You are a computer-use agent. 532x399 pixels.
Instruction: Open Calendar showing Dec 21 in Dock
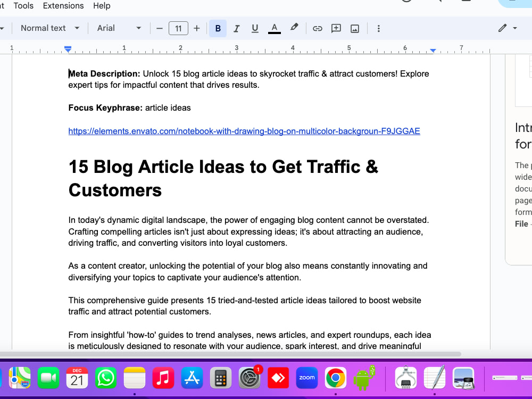77,378
